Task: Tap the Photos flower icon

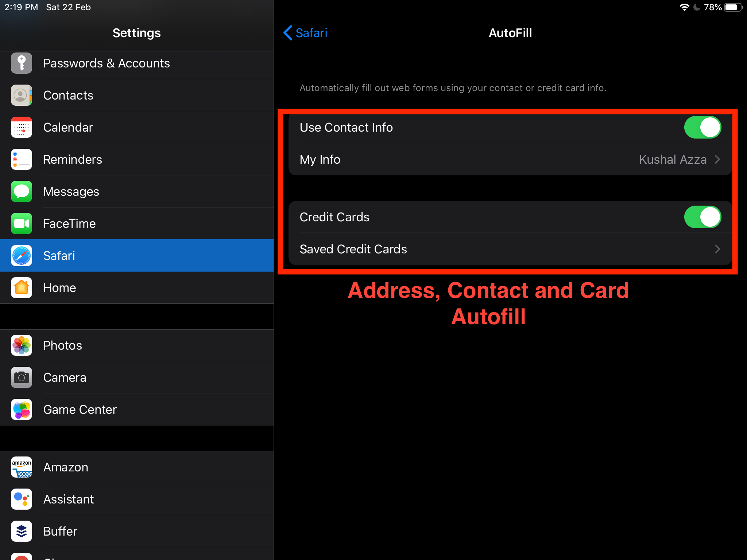Action: (22, 345)
